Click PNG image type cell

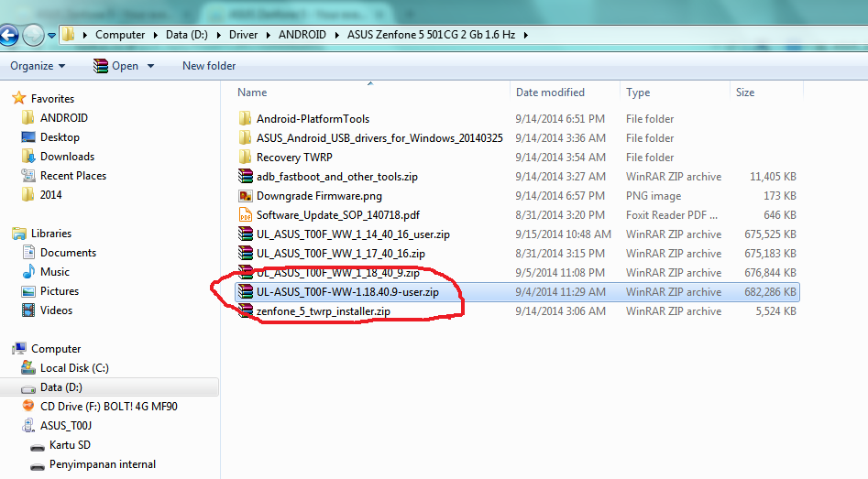(x=654, y=196)
